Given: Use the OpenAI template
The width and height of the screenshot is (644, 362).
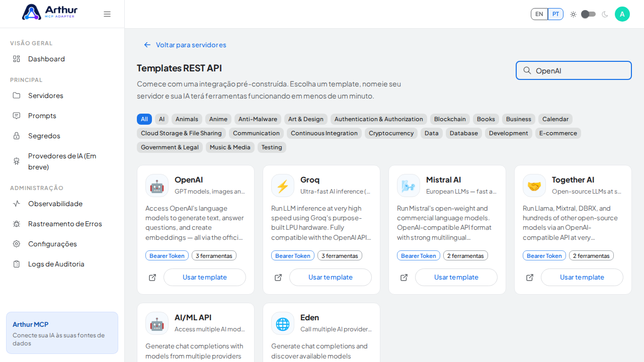Looking at the screenshot, I should 205,278.
